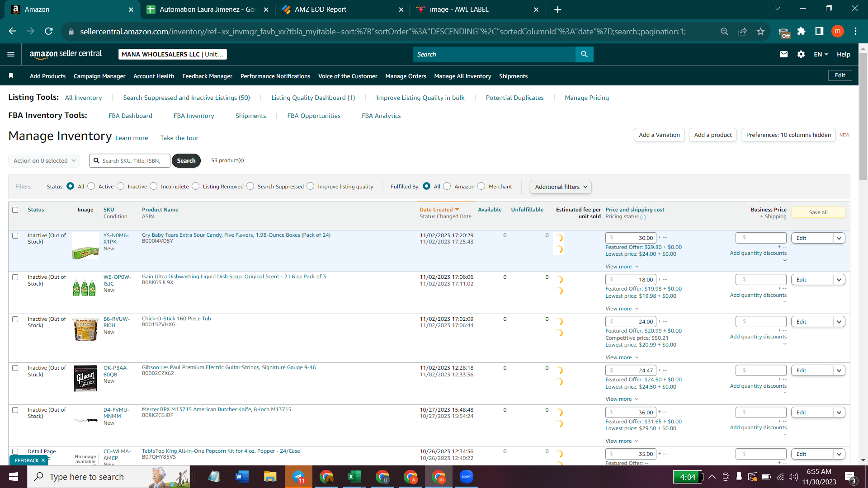The width and height of the screenshot is (868, 488).
Task: Select the Active status radio button
Action: point(91,186)
